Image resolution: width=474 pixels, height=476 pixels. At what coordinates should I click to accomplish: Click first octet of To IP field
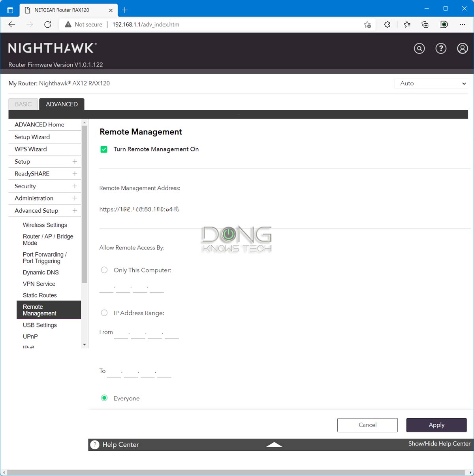point(114,372)
